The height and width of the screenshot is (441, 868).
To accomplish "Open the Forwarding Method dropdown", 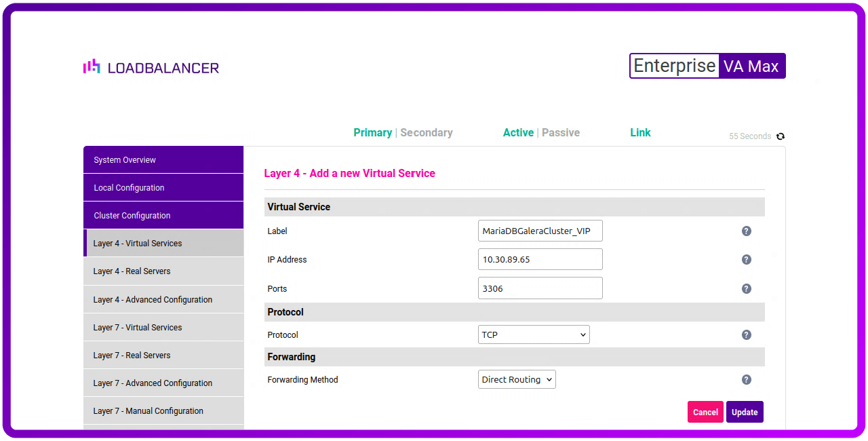I will pyautogui.click(x=517, y=380).
